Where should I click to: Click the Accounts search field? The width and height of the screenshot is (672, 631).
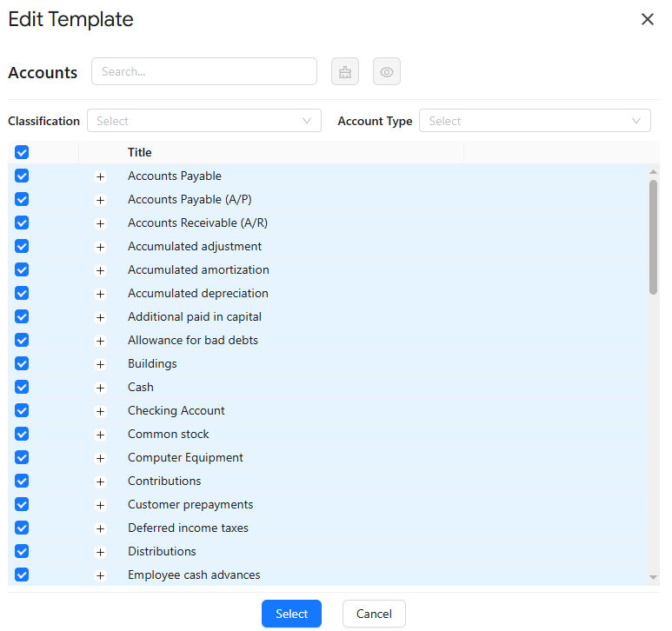coord(204,71)
